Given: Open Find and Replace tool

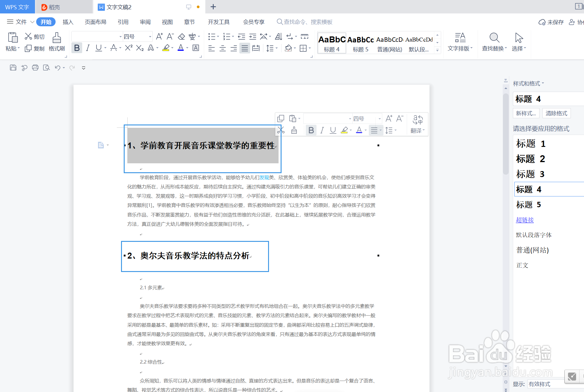Looking at the screenshot, I should coord(494,42).
